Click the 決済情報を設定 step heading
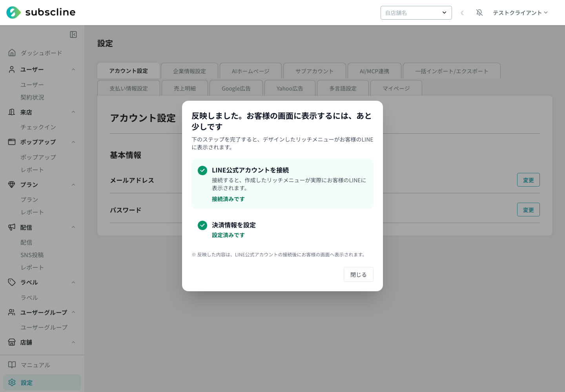This screenshot has height=392, width=565. point(234,225)
